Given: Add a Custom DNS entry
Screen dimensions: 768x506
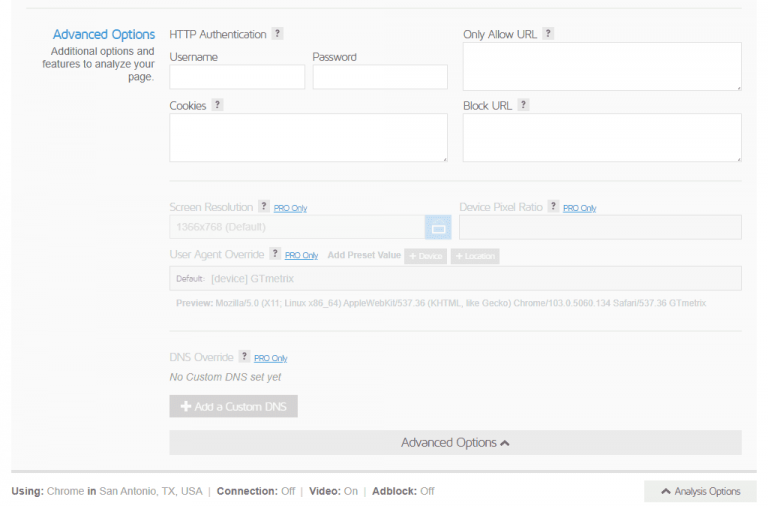Looking at the screenshot, I should pos(234,407).
